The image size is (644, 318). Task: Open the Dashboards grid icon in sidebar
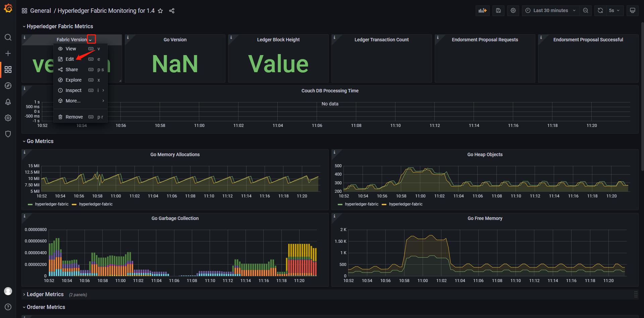8,70
